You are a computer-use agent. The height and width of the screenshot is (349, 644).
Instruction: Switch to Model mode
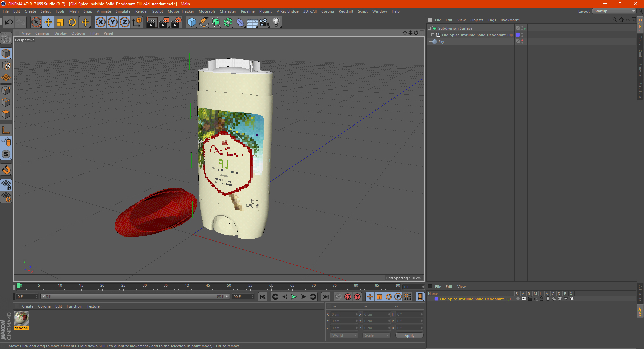(6, 53)
